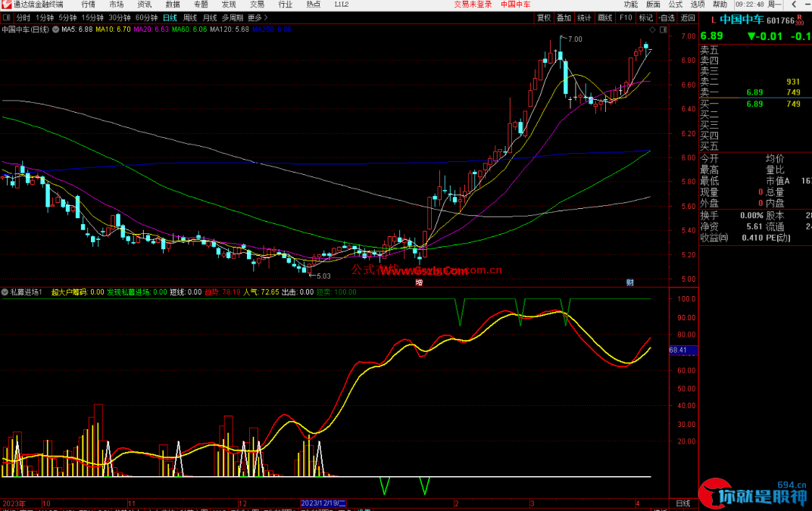Click the 超大户筹码: 0.00 indicator value
Viewport: 812px width, 511px height.
pos(78,292)
